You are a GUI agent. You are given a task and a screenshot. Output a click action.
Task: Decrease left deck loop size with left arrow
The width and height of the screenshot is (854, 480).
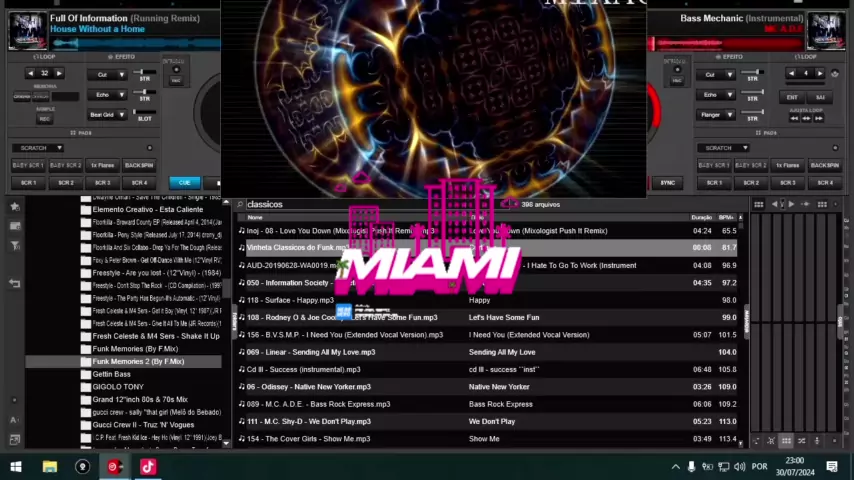(31, 73)
